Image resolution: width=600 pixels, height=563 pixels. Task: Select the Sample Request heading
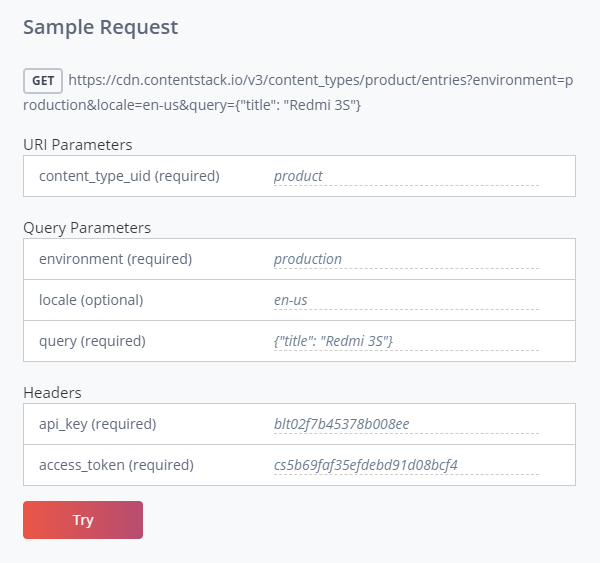(x=100, y=28)
